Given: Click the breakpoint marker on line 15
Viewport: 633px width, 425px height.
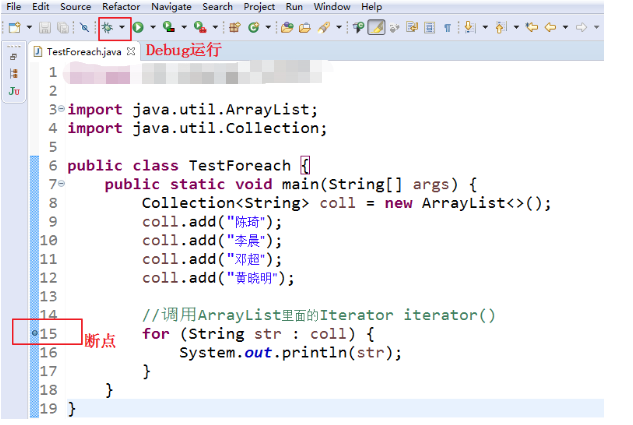Looking at the screenshot, I should point(35,333).
